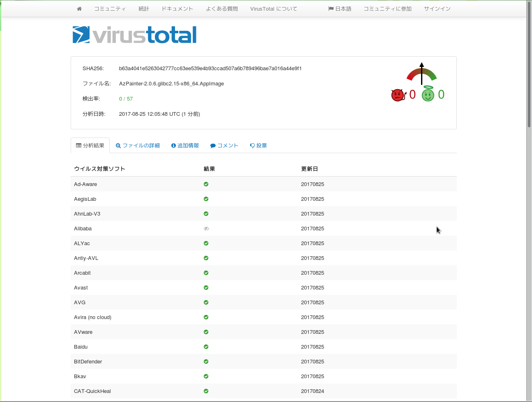Click the red devil malicious vote icon
532x402 pixels.
coord(398,95)
